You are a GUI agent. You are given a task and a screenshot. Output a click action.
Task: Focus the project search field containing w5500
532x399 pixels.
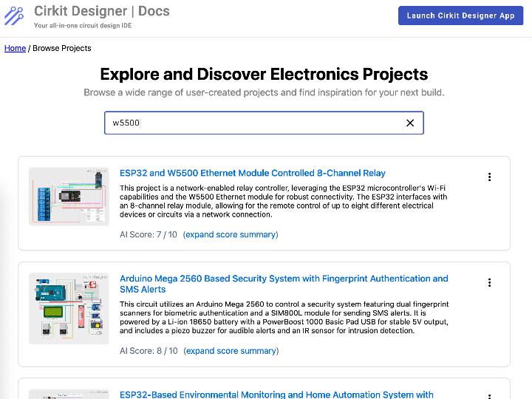click(251, 123)
